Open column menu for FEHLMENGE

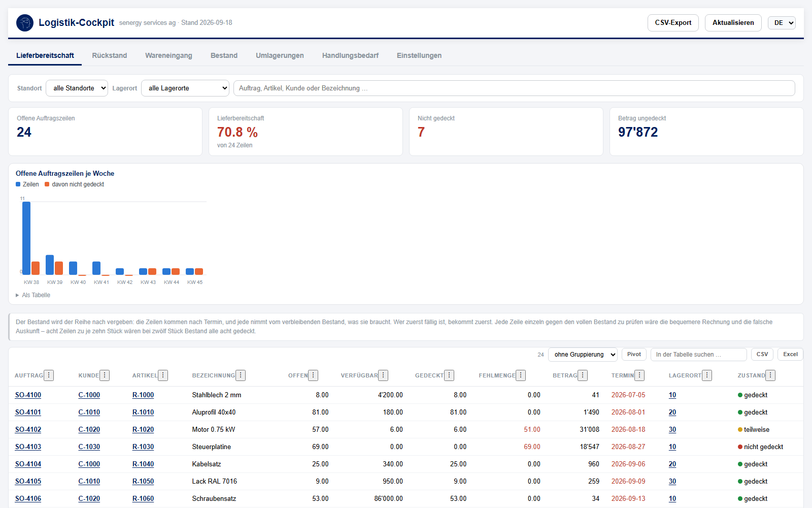click(x=521, y=375)
